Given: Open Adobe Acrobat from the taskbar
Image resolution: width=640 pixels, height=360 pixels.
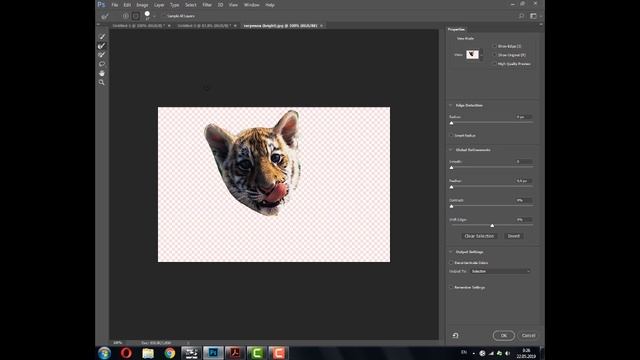Looking at the screenshot, I should pyautogui.click(x=235, y=353).
